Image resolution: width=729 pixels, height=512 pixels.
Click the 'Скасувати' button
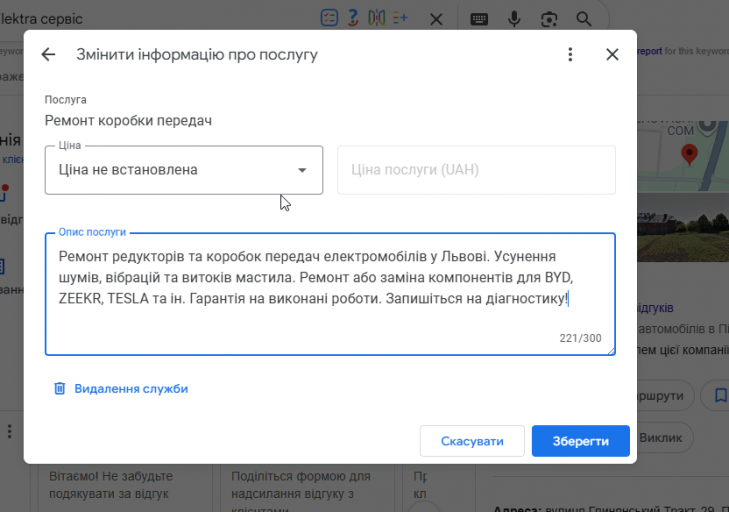(x=472, y=441)
